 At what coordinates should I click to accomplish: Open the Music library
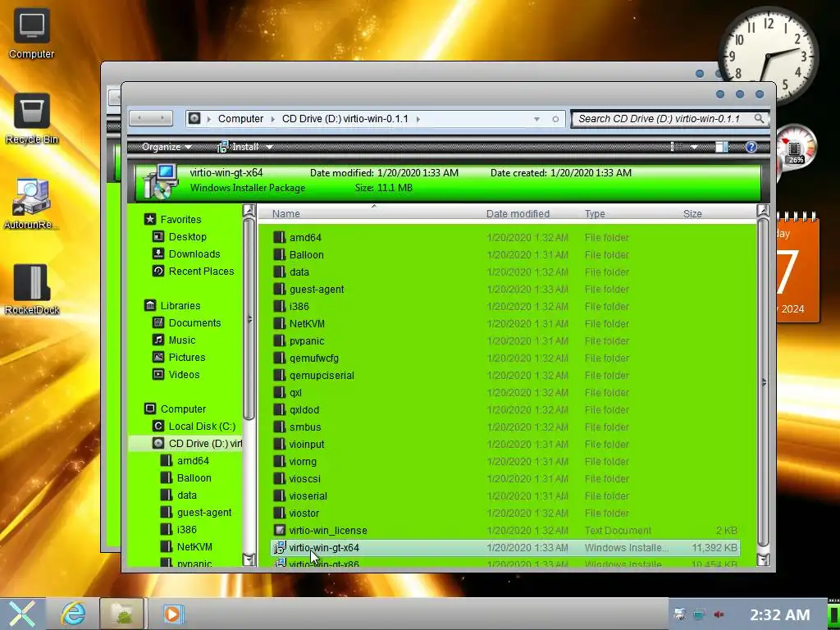click(174, 340)
